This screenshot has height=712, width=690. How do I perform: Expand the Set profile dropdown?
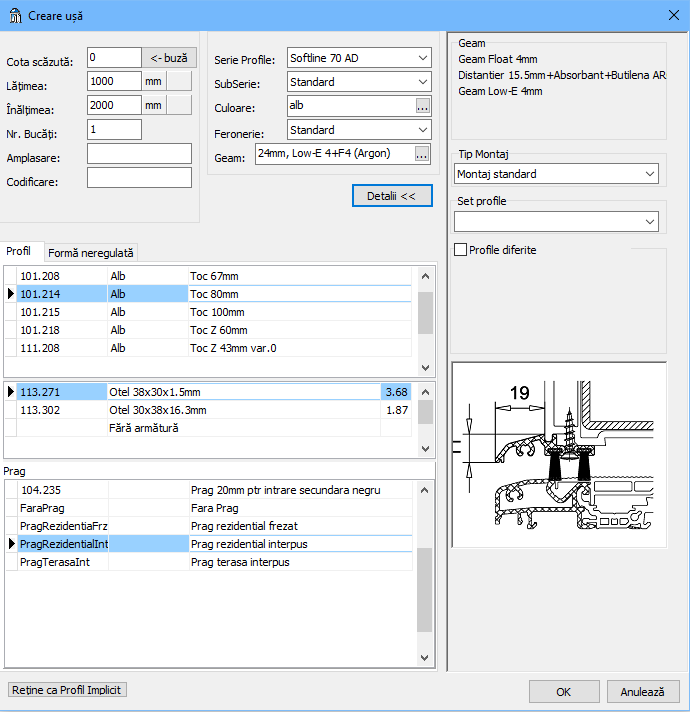[x=556, y=221]
